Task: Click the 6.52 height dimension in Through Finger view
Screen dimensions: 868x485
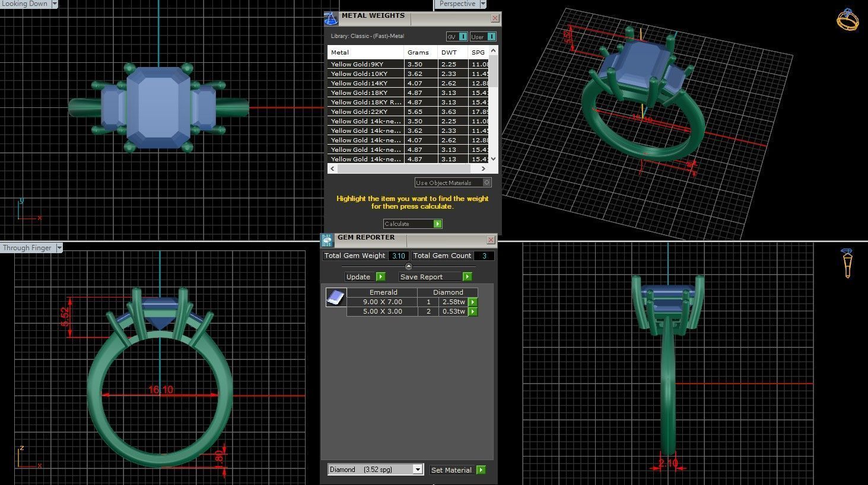Action: click(65, 317)
